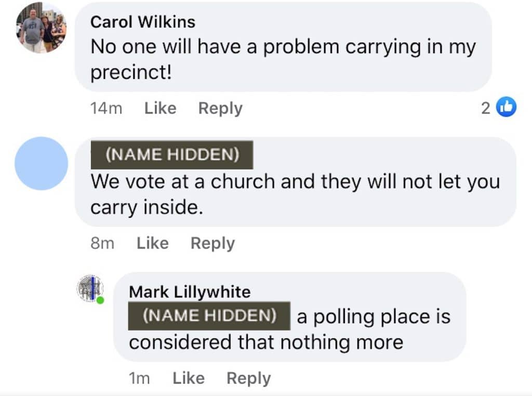Click the 1m timestamp on Mark's reply

click(139, 378)
